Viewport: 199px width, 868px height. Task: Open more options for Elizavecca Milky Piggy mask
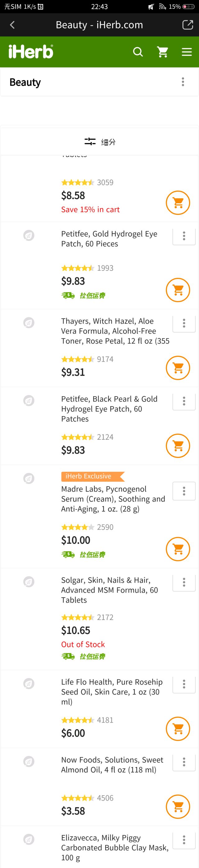[x=184, y=840]
